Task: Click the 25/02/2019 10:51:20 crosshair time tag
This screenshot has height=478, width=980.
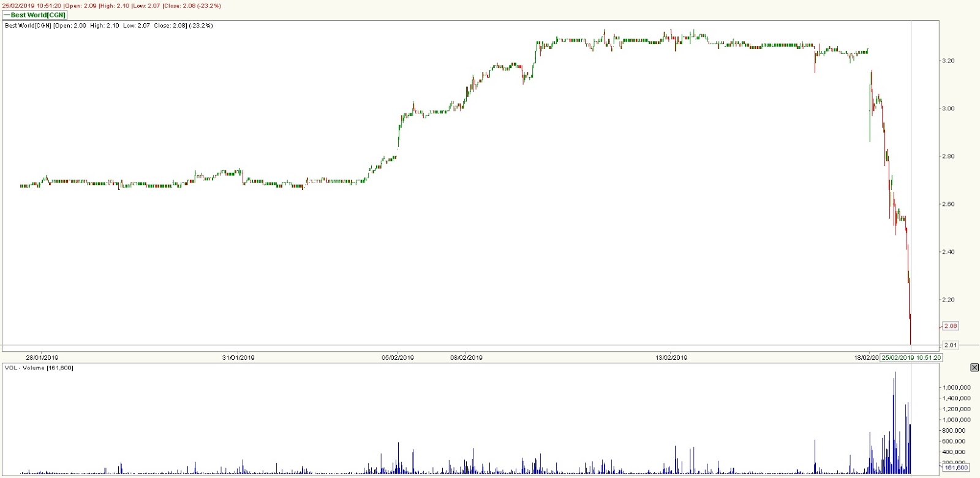Action: 911,357
